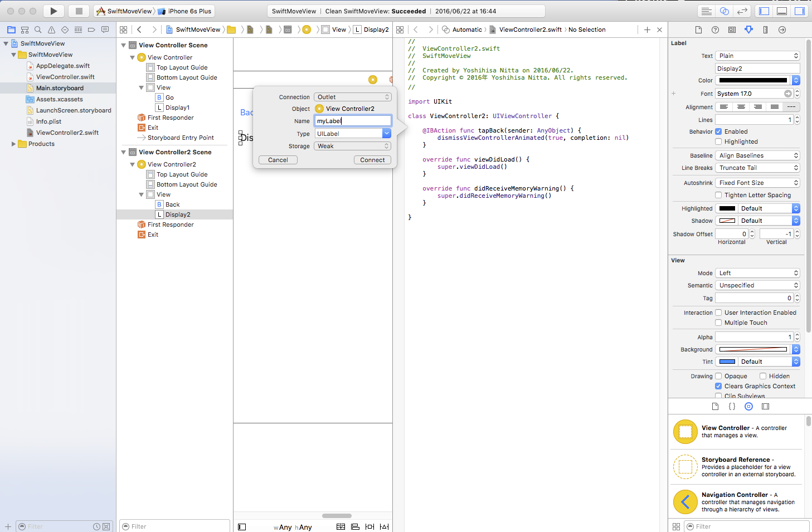Check the Hidden drawing checkbox

(763, 376)
